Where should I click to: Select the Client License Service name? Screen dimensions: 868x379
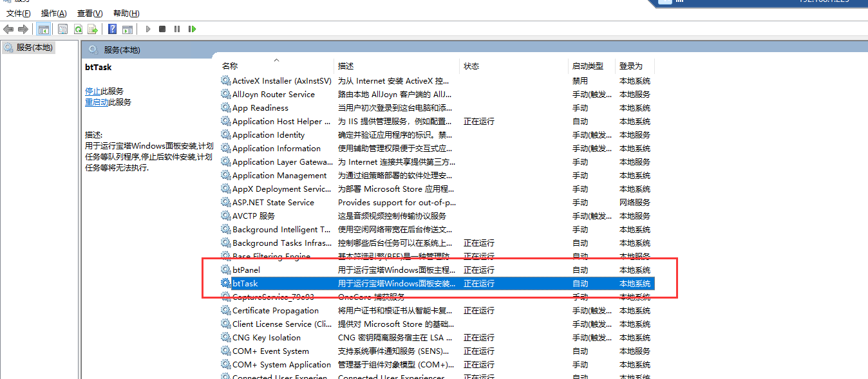point(281,324)
